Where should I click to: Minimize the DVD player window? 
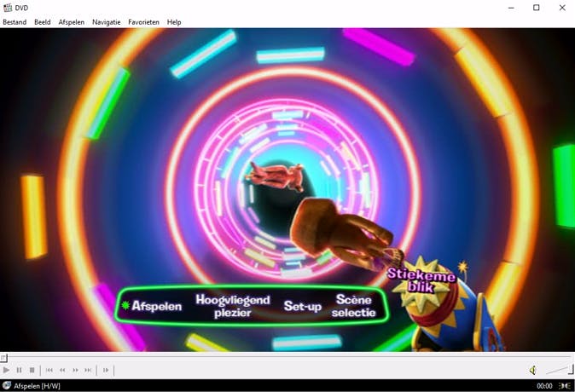point(511,8)
